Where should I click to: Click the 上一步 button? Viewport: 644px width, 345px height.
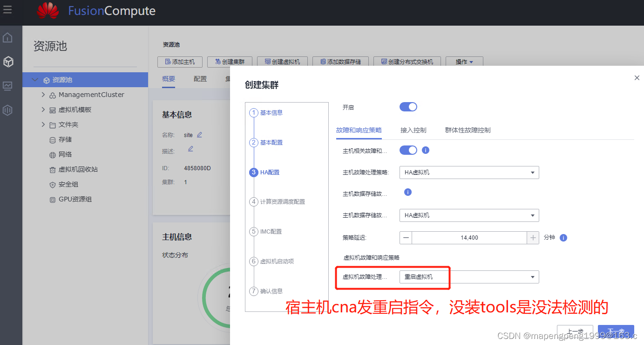575,332
